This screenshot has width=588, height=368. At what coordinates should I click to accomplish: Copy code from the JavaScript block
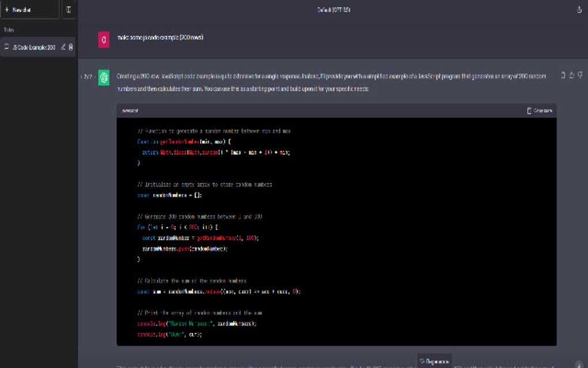(x=541, y=110)
